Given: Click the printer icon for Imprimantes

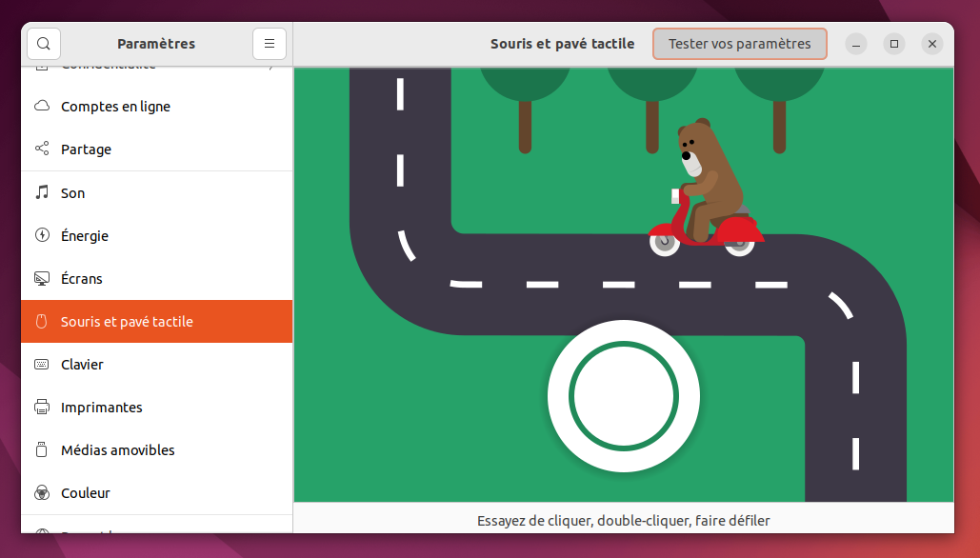Looking at the screenshot, I should (42, 408).
